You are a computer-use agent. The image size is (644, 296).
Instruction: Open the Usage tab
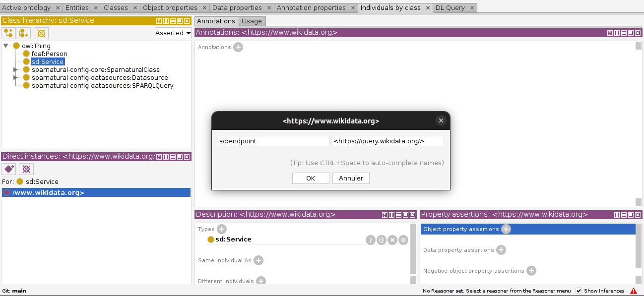click(252, 21)
